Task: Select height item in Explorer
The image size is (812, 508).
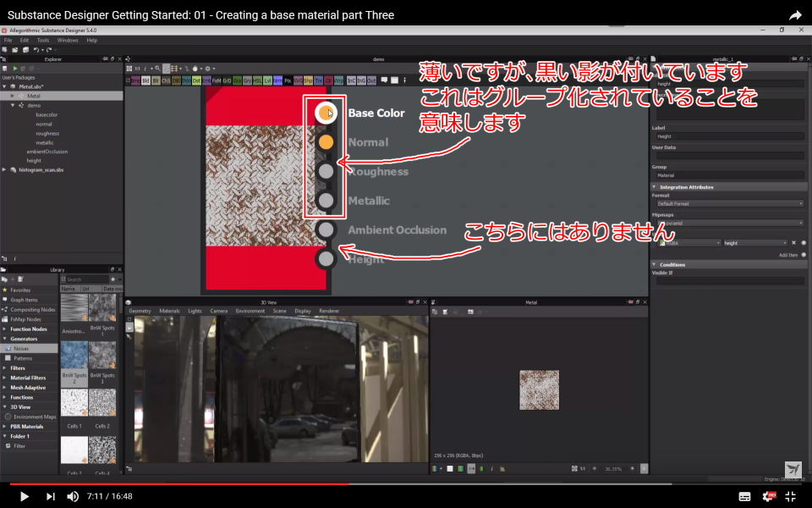Action: point(34,161)
